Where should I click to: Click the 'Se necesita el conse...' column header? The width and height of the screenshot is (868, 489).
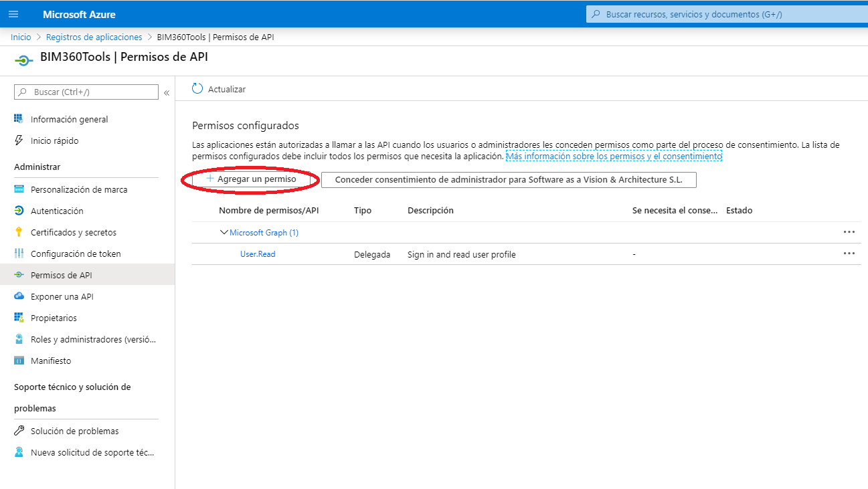click(x=675, y=210)
